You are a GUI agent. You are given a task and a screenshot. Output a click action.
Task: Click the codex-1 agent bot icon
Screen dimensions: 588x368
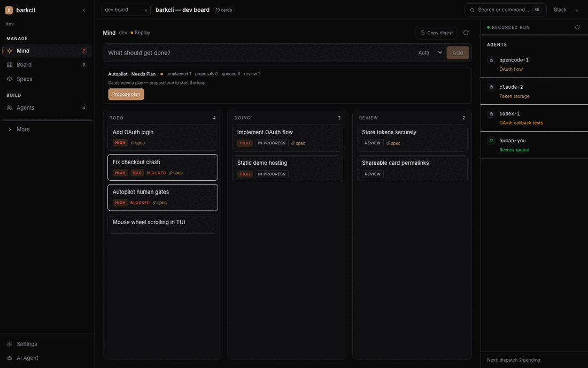tap(491, 114)
